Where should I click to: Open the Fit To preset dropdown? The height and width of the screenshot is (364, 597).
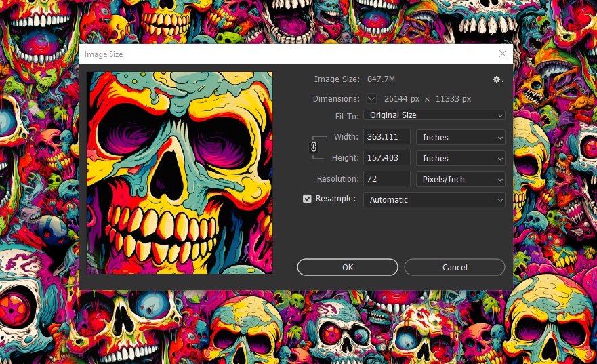pos(434,115)
